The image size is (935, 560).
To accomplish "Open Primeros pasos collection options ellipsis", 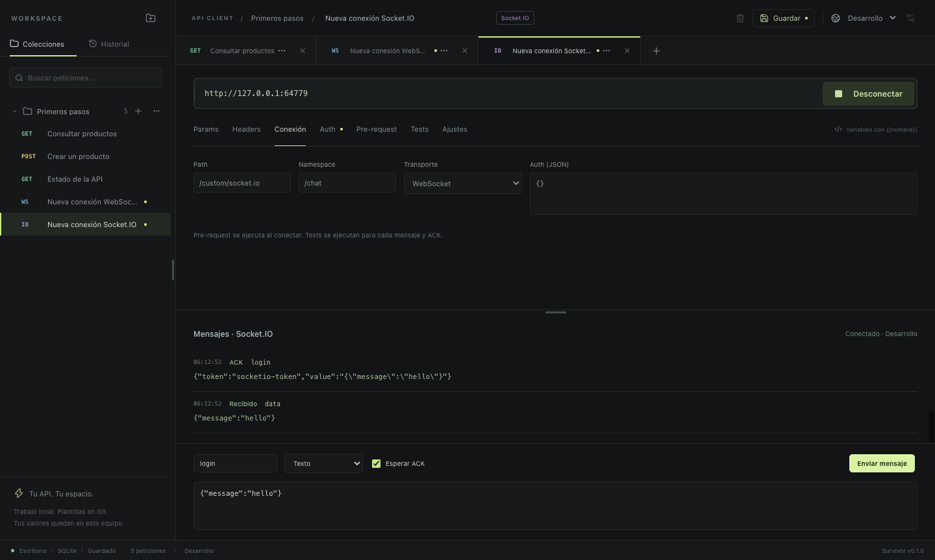I will [x=156, y=111].
